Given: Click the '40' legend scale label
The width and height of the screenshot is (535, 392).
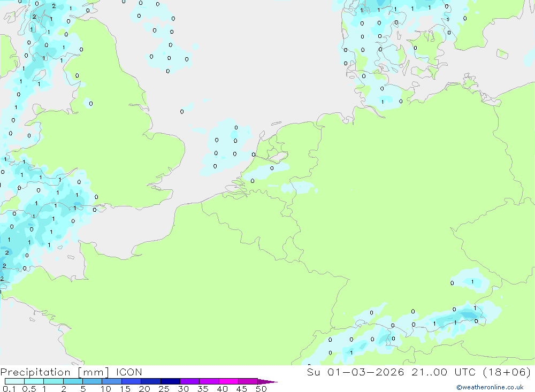Looking at the screenshot, I should point(223,389).
